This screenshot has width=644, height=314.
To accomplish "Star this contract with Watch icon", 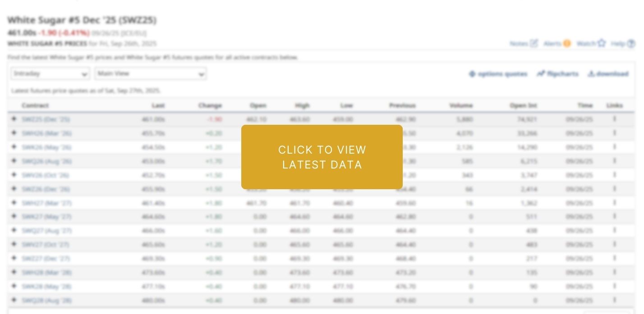I will tap(602, 43).
